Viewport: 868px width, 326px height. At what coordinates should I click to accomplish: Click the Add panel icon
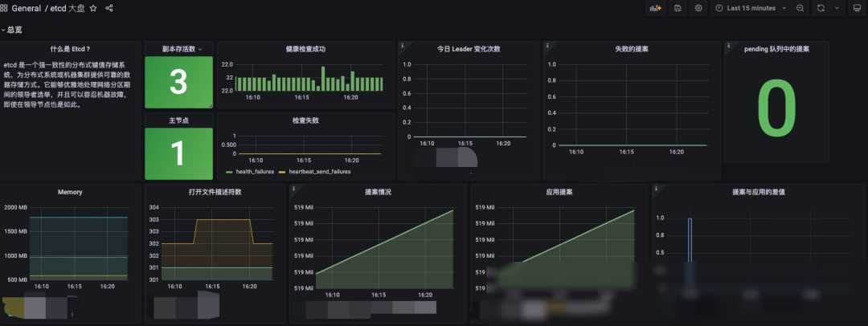tap(656, 8)
